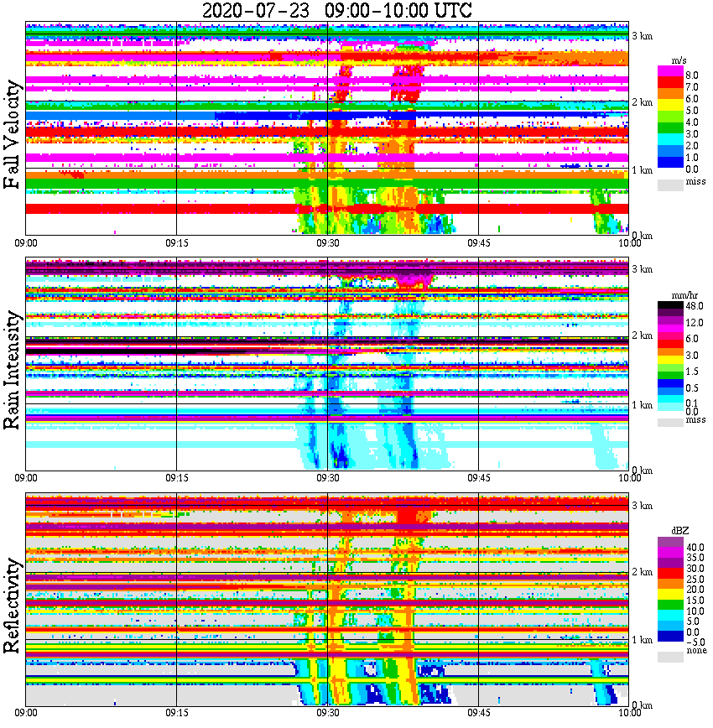Select the Reflectivity panel label

pyautogui.click(x=12, y=606)
